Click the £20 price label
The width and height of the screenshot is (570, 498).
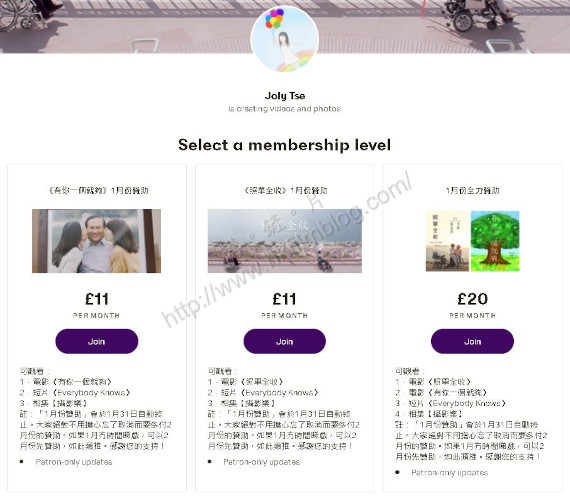472,299
